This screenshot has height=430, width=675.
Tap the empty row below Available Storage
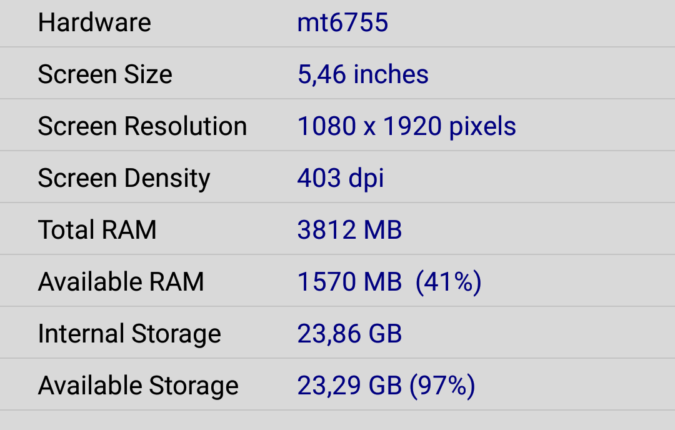[337, 421]
